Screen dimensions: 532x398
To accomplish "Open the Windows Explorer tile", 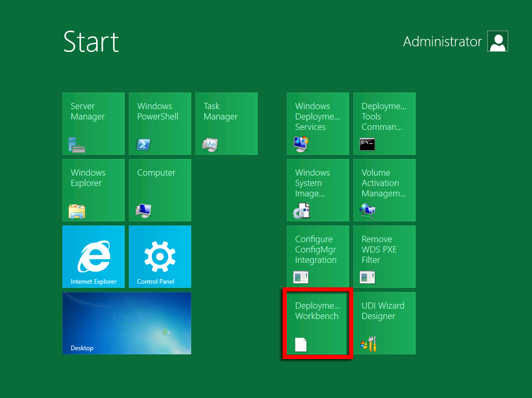I will (94, 190).
